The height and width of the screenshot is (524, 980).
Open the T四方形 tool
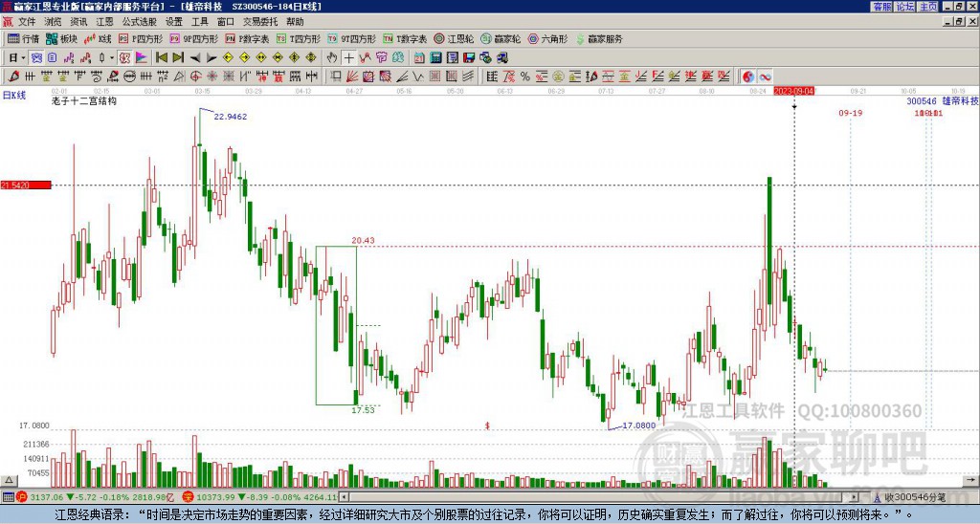click(299, 39)
